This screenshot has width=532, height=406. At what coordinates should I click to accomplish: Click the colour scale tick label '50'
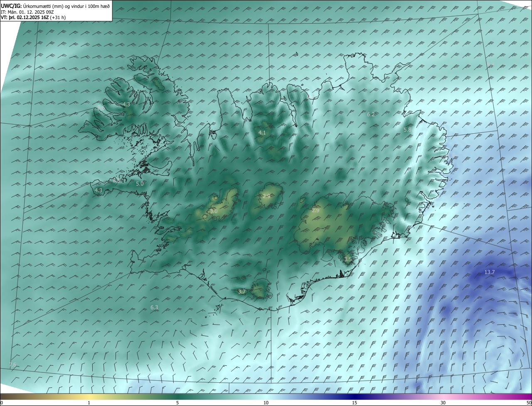pos(529,403)
